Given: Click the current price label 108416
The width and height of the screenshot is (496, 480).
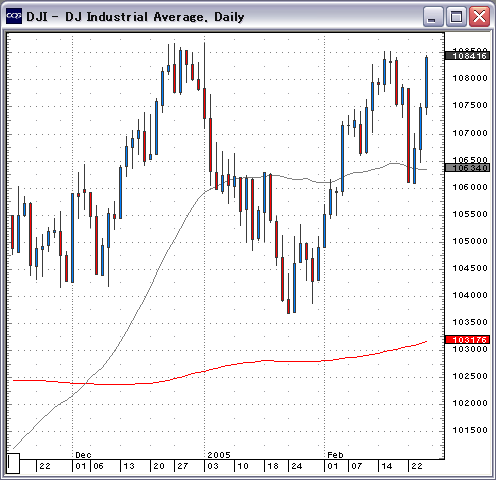Looking at the screenshot, I should pyautogui.click(x=467, y=56).
